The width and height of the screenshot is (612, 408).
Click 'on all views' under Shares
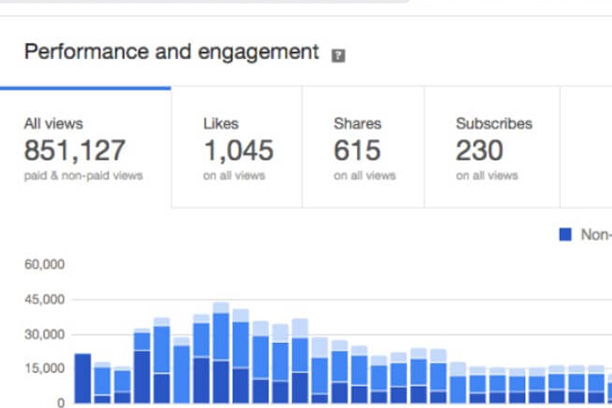[x=365, y=176]
